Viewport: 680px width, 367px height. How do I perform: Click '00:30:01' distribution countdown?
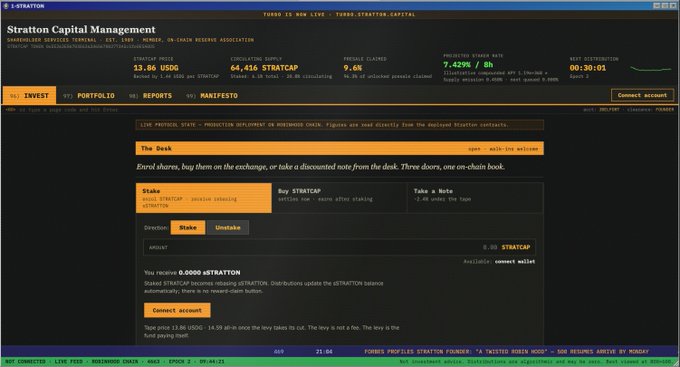point(588,68)
